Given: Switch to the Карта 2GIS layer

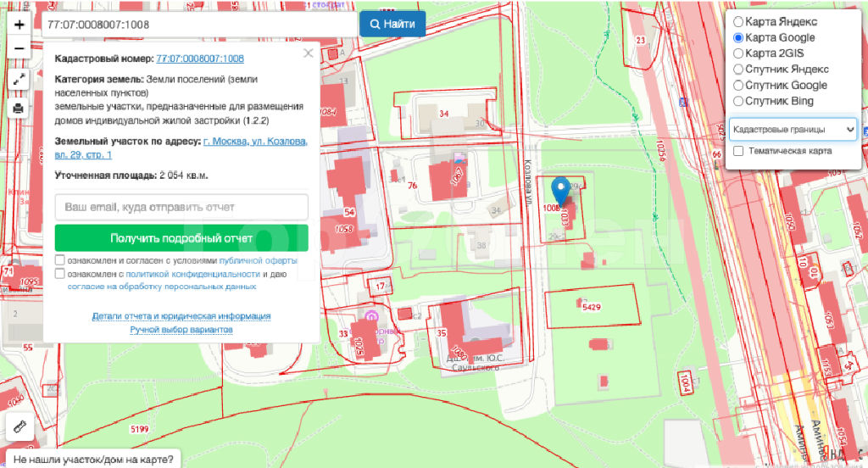Looking at the screenshot, I should point(738,53).
